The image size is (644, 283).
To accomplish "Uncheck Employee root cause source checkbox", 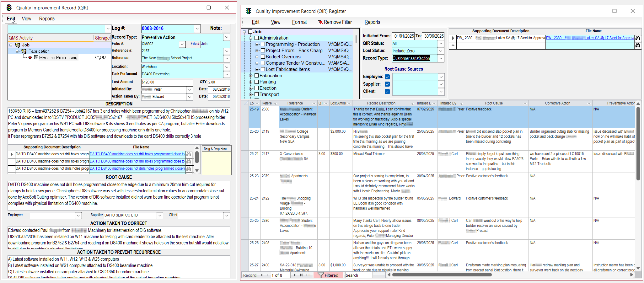I will tap(387, 77).
